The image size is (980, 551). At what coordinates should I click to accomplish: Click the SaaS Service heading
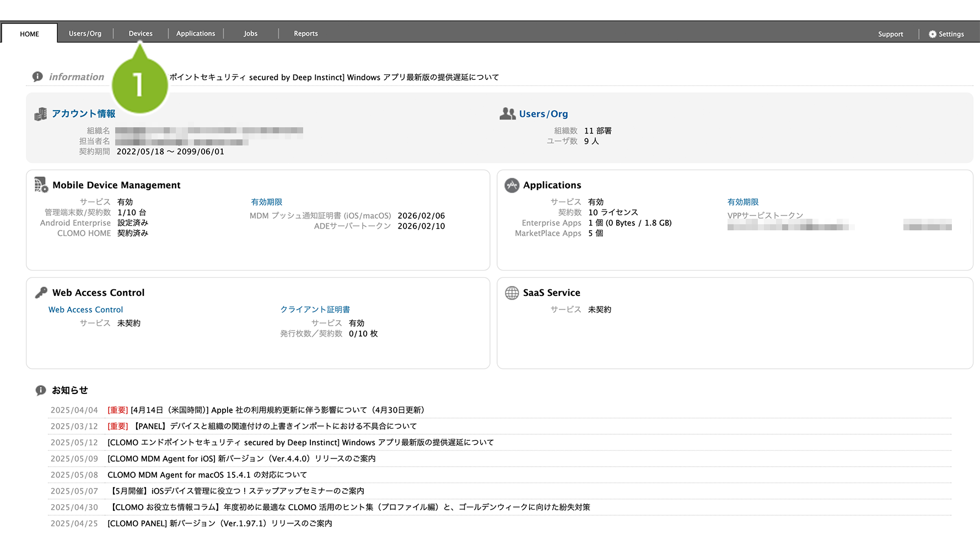click(551, 293)
